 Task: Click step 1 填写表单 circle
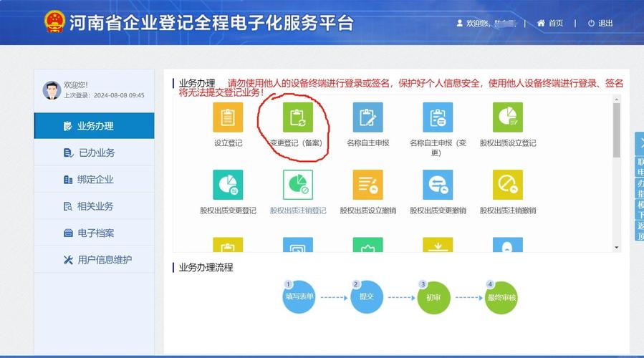(x=299, y=297)
